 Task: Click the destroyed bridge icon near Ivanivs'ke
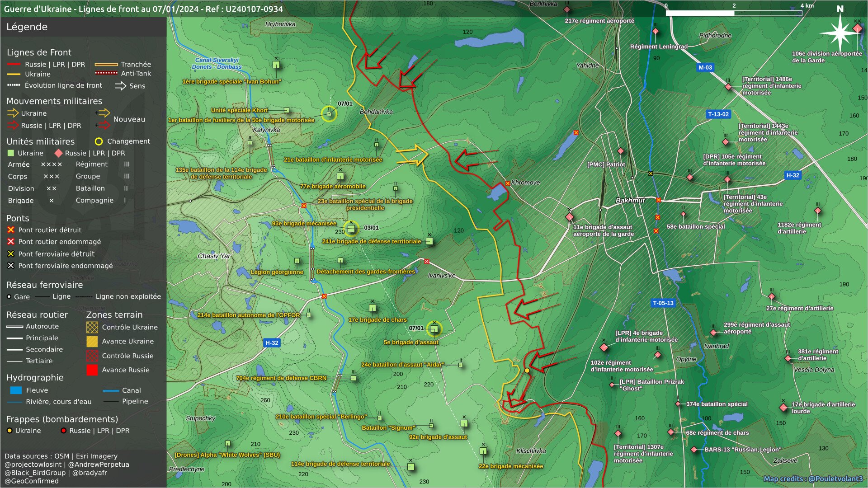coord(427,262)
